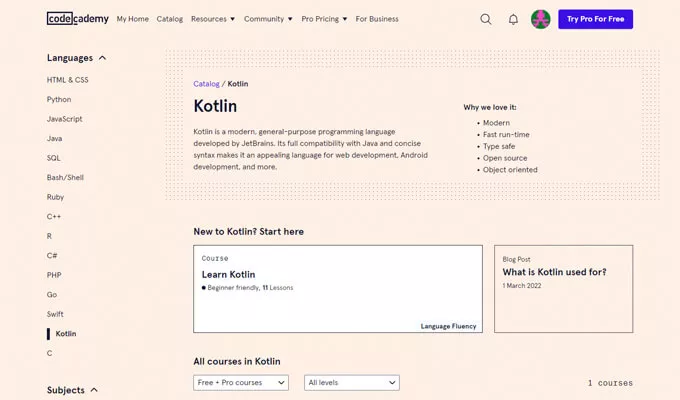Select Swift language in sidebar
This screenshot has height=400, width=680.
coord(55,314)
